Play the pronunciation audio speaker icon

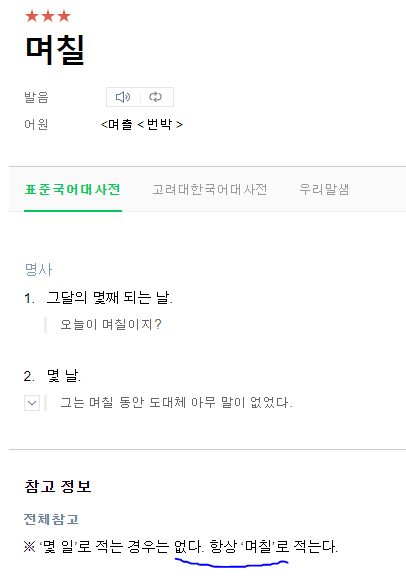click(123, 97)
